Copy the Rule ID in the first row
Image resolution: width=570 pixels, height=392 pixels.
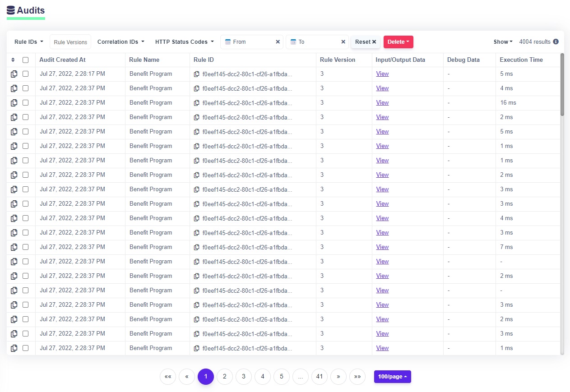click(196, 74)
